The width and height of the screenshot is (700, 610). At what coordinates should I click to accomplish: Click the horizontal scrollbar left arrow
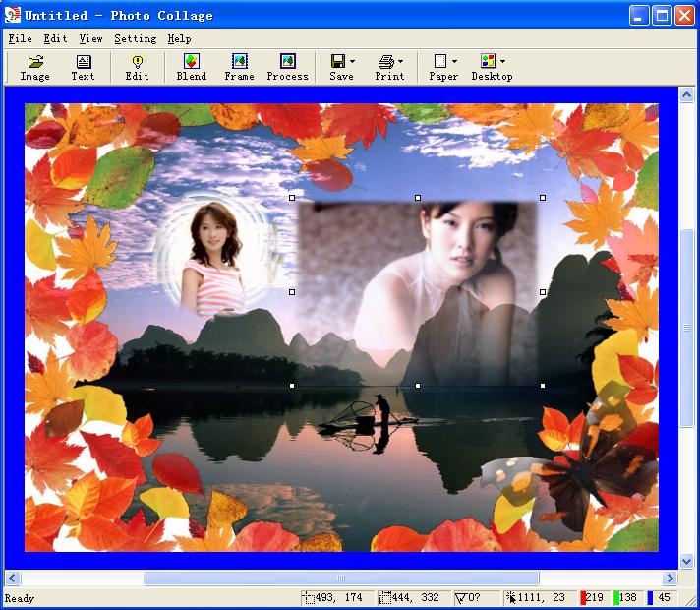(x=12, y=578)
